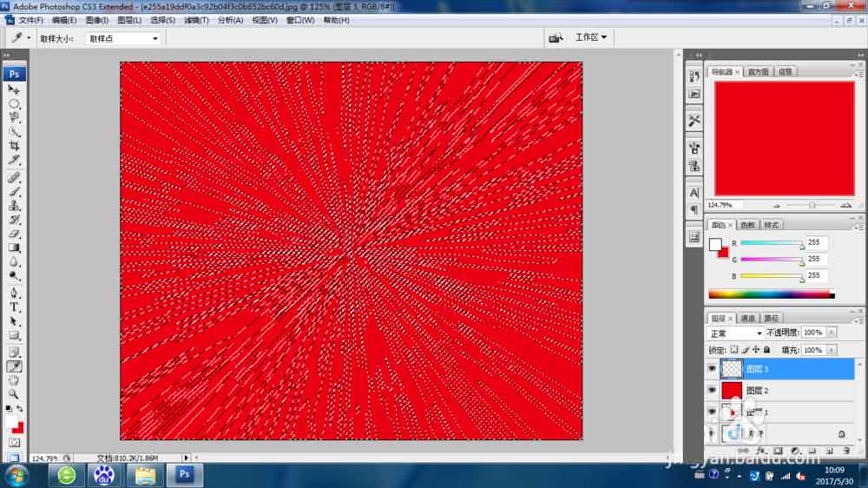Select the Zoom magnifier tool

point(14,394)
